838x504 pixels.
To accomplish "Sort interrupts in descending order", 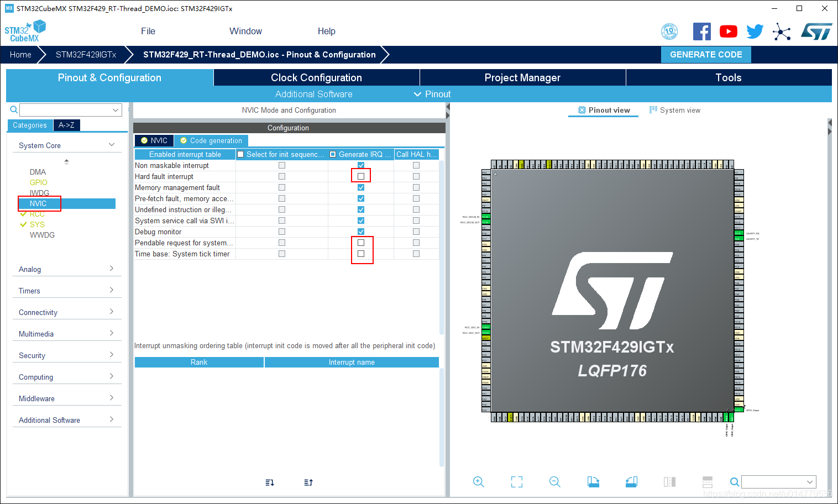I will [308, 482].
